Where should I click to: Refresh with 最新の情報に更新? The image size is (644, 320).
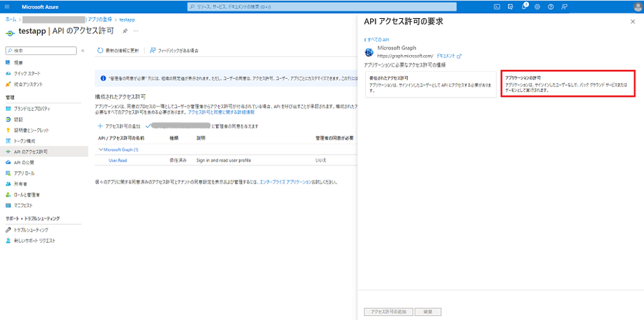[118, 50]
